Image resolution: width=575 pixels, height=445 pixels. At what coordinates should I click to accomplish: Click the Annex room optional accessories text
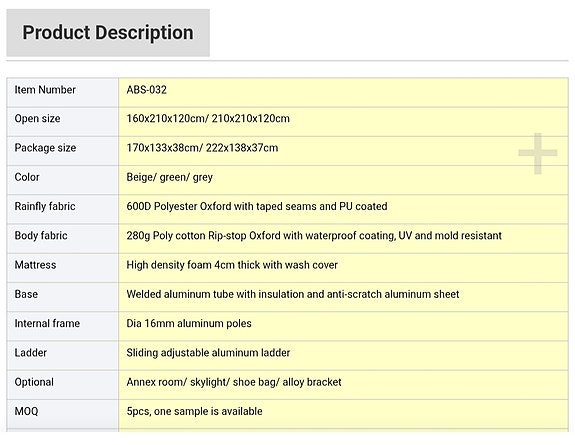point(234,382)
